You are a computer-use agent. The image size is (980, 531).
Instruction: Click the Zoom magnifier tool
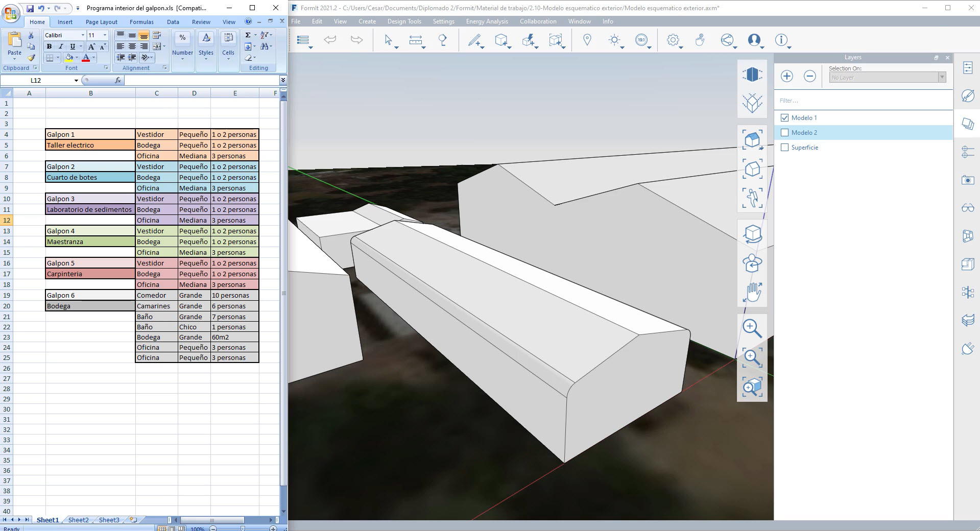[x=752, y=328]
